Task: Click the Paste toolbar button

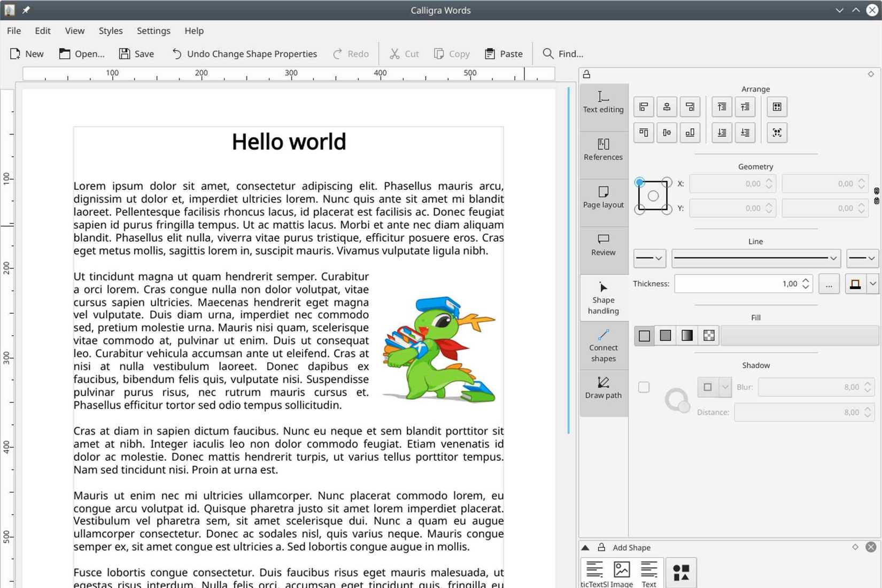Action: click(x=503, y=53)
